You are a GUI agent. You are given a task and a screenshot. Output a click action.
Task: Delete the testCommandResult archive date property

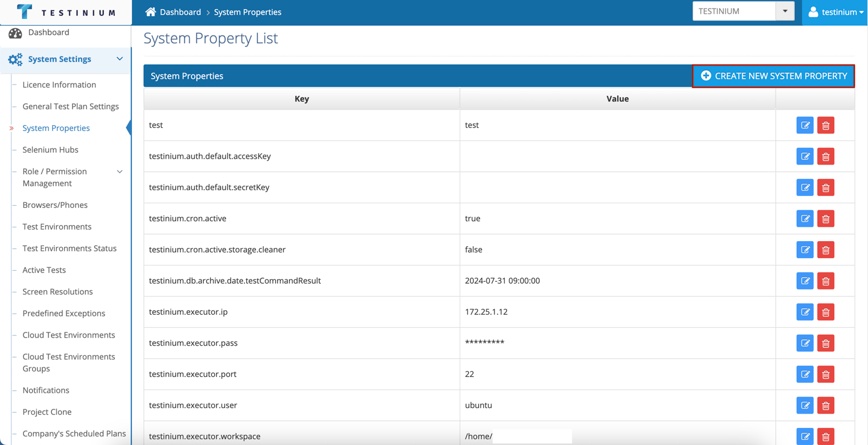coord(826,281)
